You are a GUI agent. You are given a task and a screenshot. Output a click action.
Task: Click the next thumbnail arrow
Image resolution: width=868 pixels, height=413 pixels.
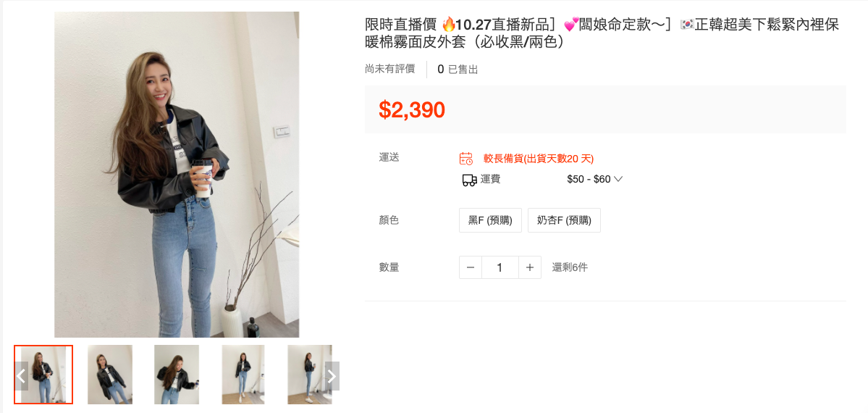click(332, 377)
